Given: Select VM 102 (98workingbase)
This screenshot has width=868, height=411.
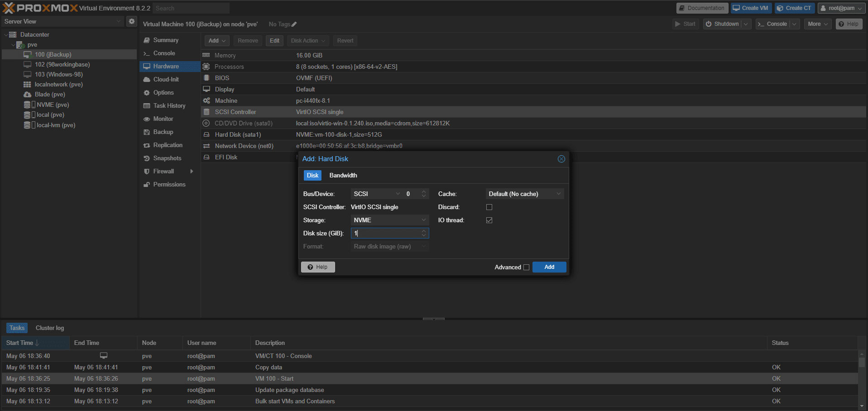Looking at the screenshot, I should 62,64.
